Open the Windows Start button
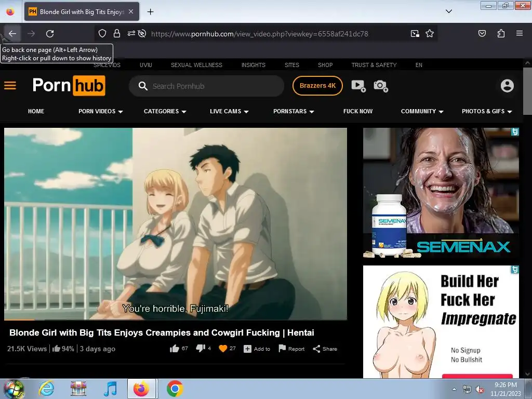This screenshot has width=532, height=399. tap(14, 389)
